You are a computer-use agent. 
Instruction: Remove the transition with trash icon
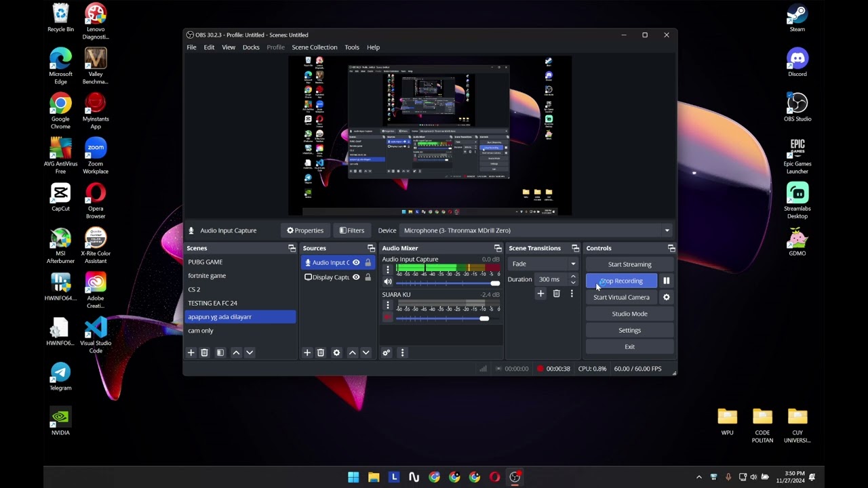pyautogui.click(x=556, y=293)
